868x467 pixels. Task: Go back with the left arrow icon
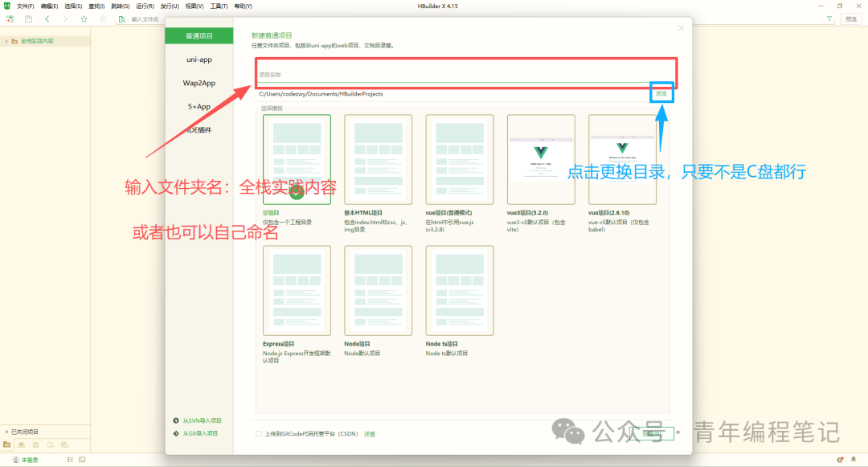[47, 18]
